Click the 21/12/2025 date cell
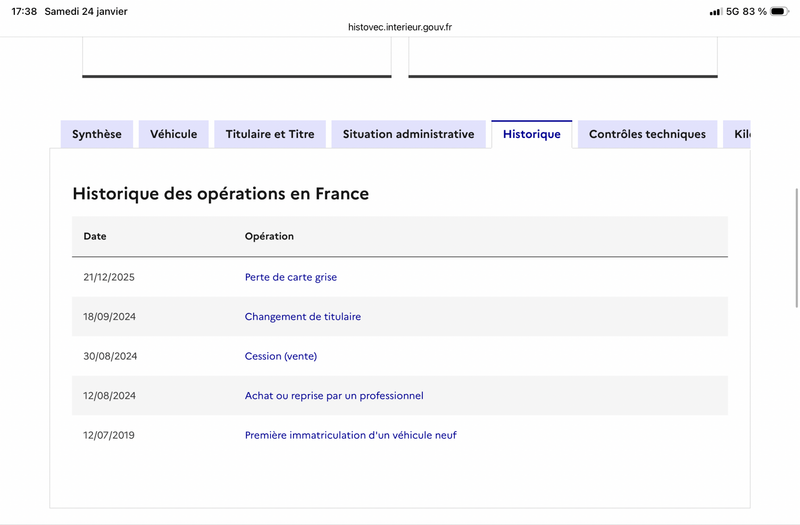The image size is (800, 525). [x=109, y=277]
